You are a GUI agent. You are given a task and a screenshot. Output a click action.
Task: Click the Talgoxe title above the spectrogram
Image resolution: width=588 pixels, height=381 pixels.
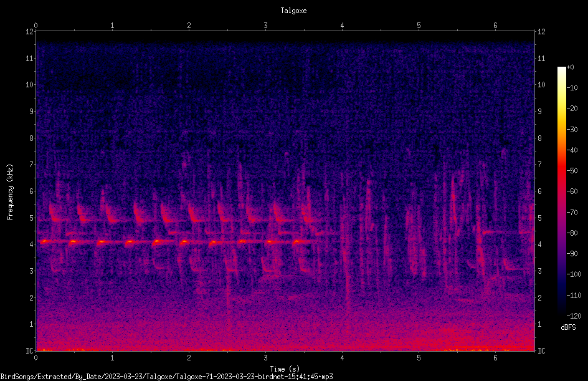(x=293, y=11)
